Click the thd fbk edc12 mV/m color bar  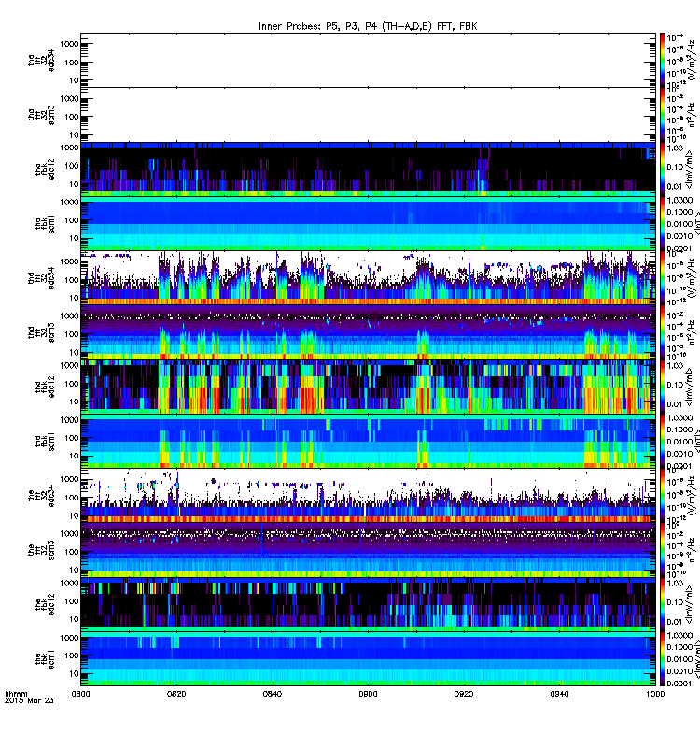[x=663, y=387]
